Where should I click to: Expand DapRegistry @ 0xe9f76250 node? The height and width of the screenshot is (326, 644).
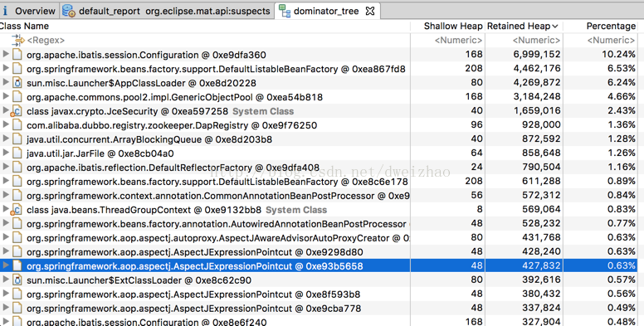pos(6,124)
